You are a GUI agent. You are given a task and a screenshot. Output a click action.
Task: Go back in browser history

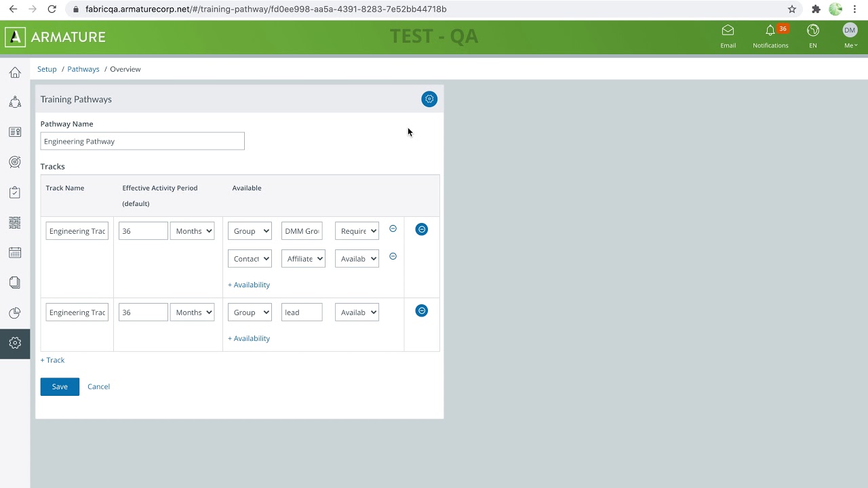tap(13, 9)
